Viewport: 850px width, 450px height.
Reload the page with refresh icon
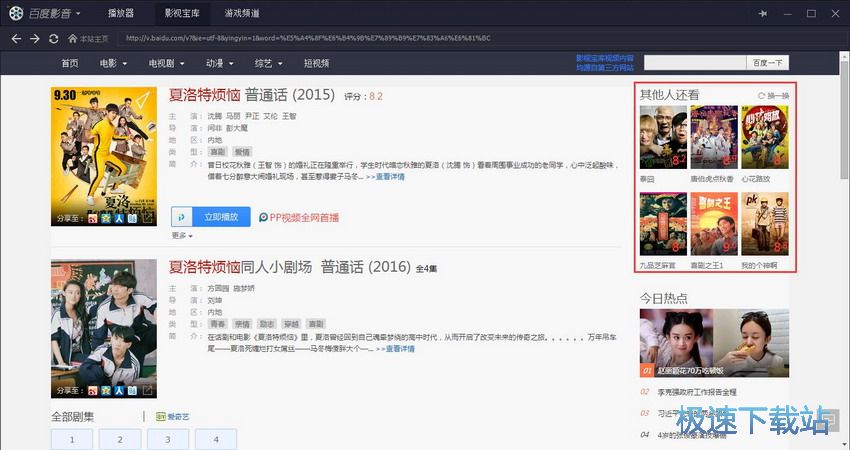click(53, 38)
